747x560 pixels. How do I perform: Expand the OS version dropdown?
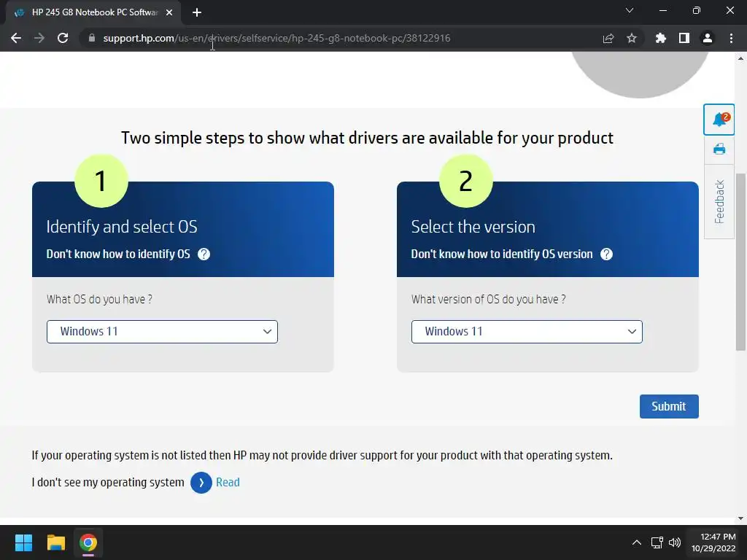point(527,332)
